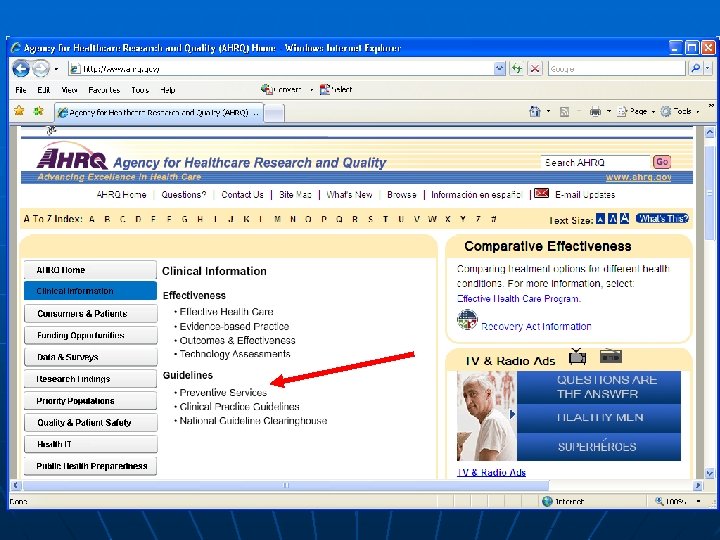Click Funding Opportunities sidebar button
Image resolution: width=720 pixels, height=540 pixels.
(90, 335)
